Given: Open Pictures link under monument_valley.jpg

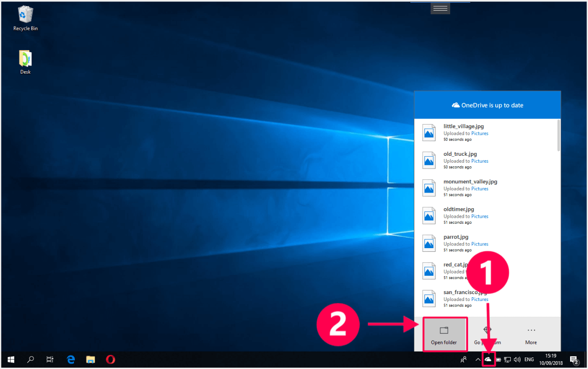Looking at the screenshot, I should (x=480, y=188).
